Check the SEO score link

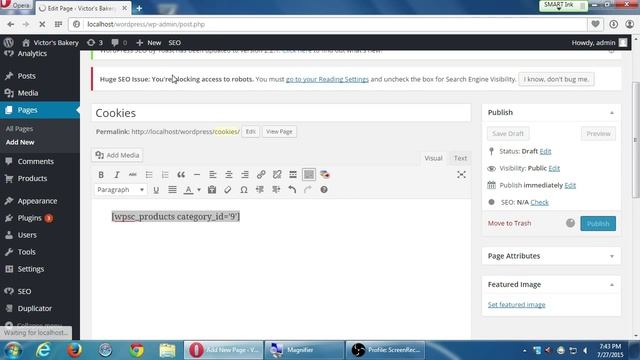[539, 202]
